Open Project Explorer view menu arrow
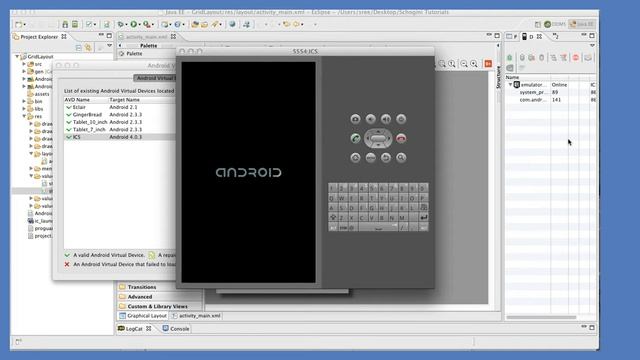The width and height of the screenshot is (640, 360). click(109, 46)
